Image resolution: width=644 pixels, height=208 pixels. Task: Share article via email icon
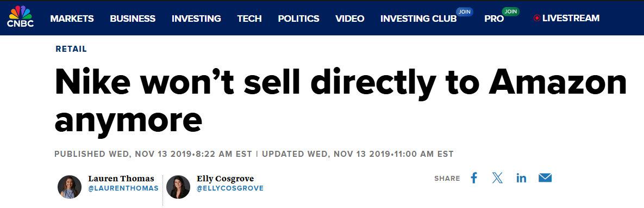tap(545, 179)
